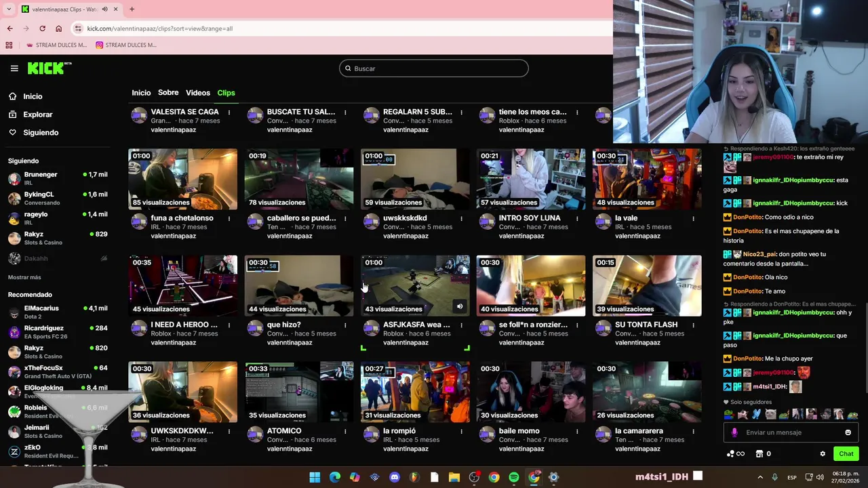Open the options menu for clip 'funa a chetalonso'
The height and width of the screenshot is (488, 868).
point(229,218)
